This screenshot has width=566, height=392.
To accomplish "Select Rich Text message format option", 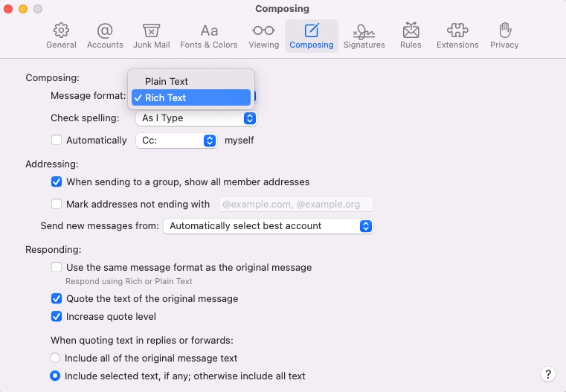I will [165, 97].
